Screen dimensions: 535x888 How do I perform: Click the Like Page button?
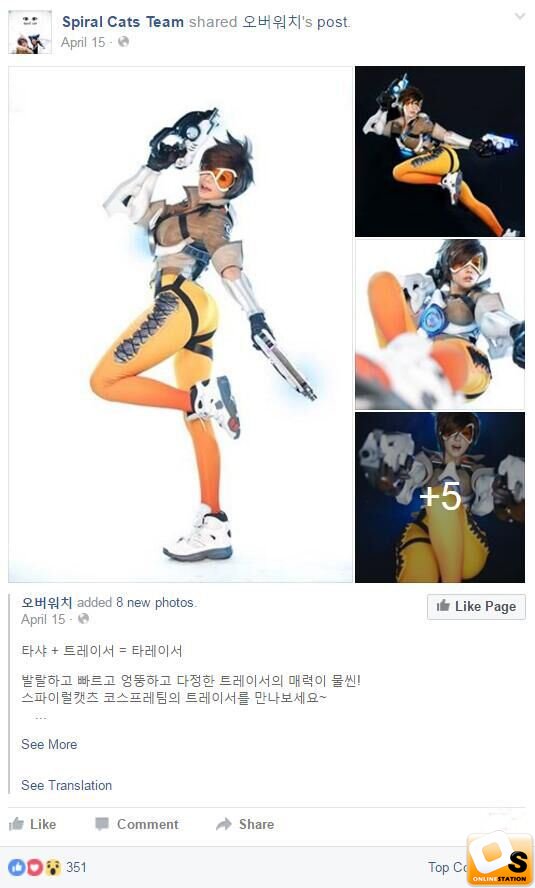tap(476, 606)
